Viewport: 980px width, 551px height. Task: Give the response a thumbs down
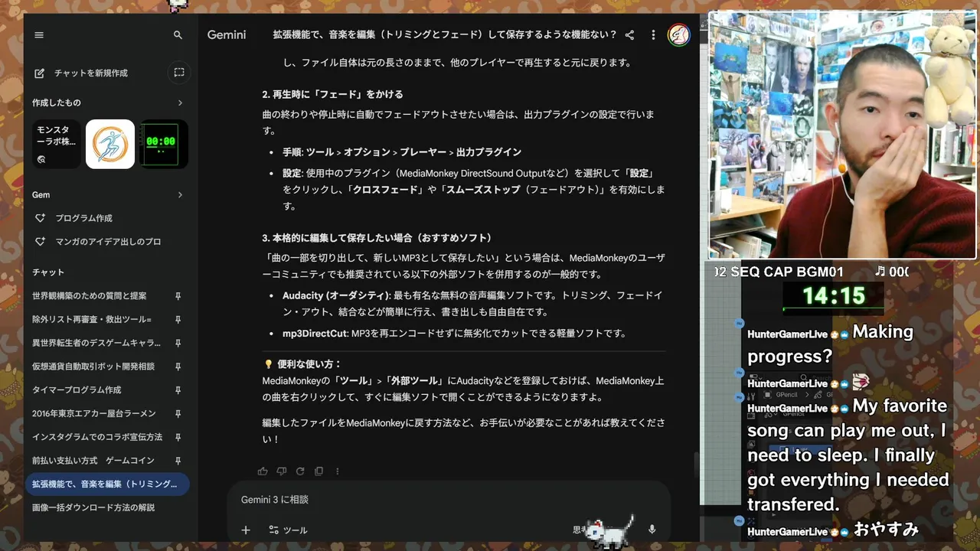281,471
